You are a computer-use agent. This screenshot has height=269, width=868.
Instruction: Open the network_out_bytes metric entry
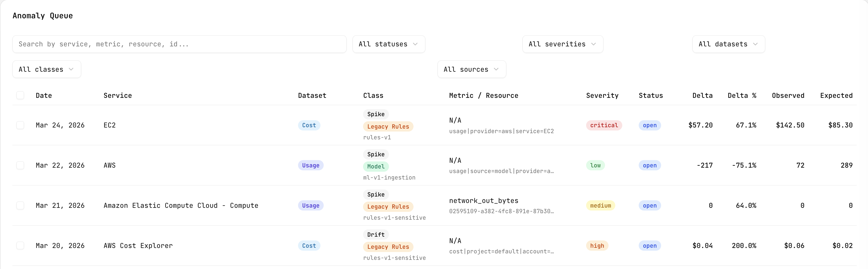484,201
